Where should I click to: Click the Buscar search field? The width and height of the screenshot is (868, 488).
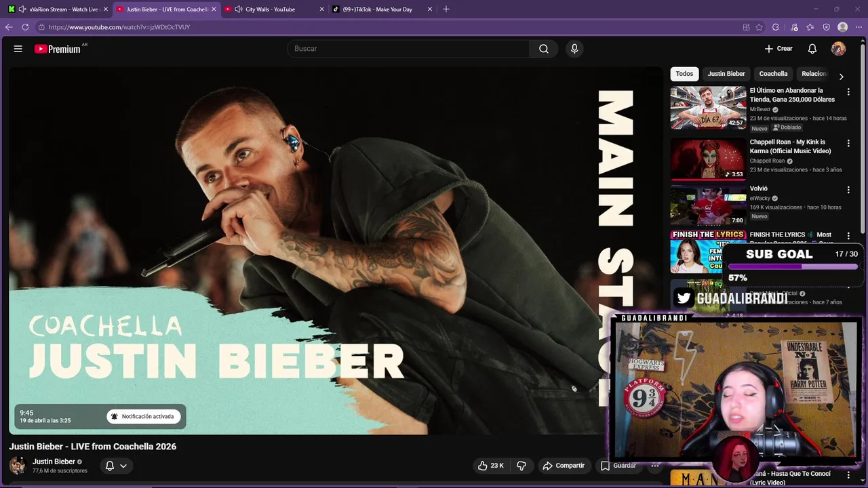[x=408, y=49]
